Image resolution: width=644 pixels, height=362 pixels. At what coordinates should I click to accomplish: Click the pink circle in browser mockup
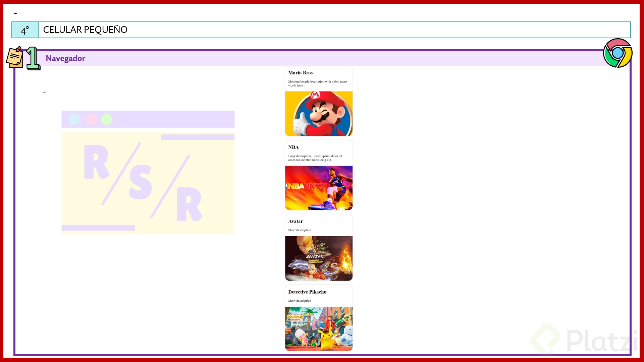[x=91, y=119]
